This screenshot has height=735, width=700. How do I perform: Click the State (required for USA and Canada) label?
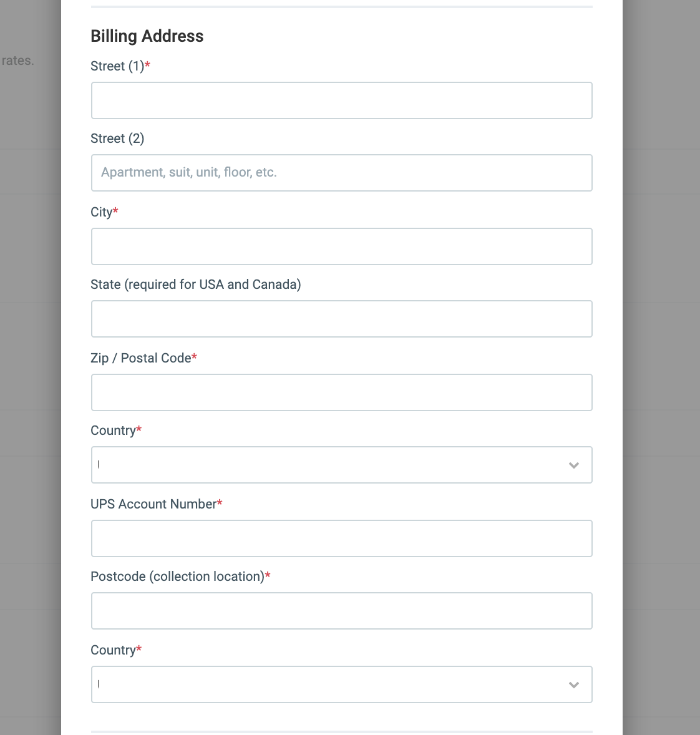[x=195, y=285]
